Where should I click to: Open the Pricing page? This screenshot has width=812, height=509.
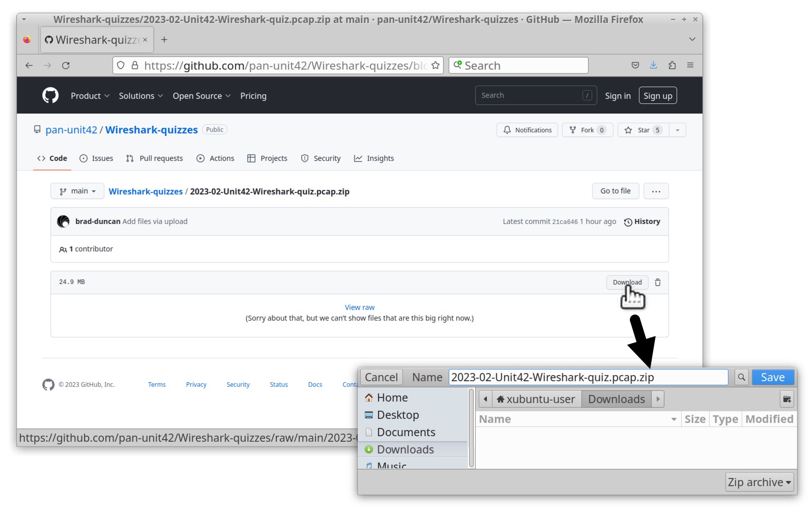click(253, 96)
